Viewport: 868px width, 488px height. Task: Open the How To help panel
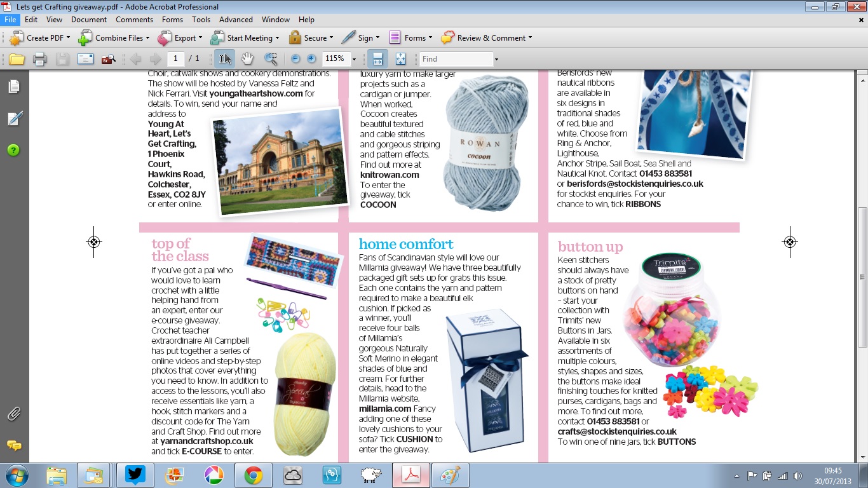pyautogui.click(x=14, y=150)
